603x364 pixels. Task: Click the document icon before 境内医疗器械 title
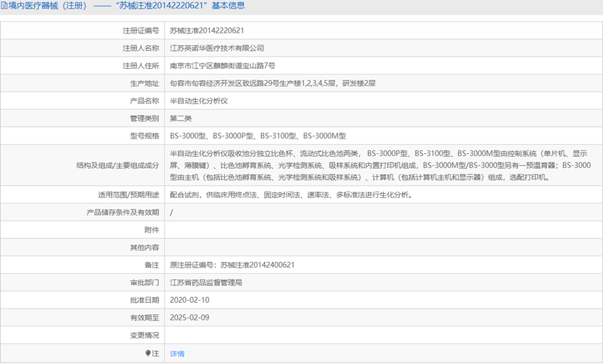pyautogui.click(x=4, y=6)
